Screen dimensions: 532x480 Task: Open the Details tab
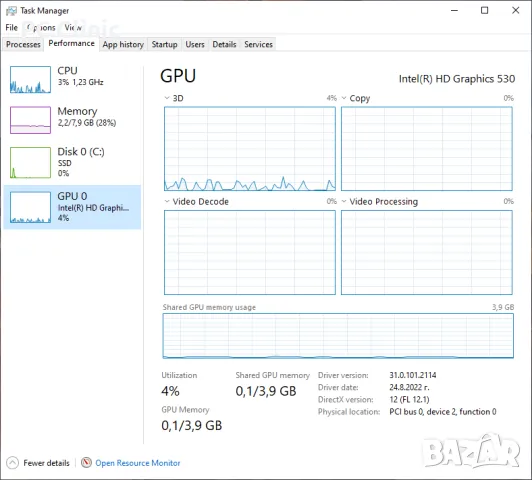coord(224,44)
